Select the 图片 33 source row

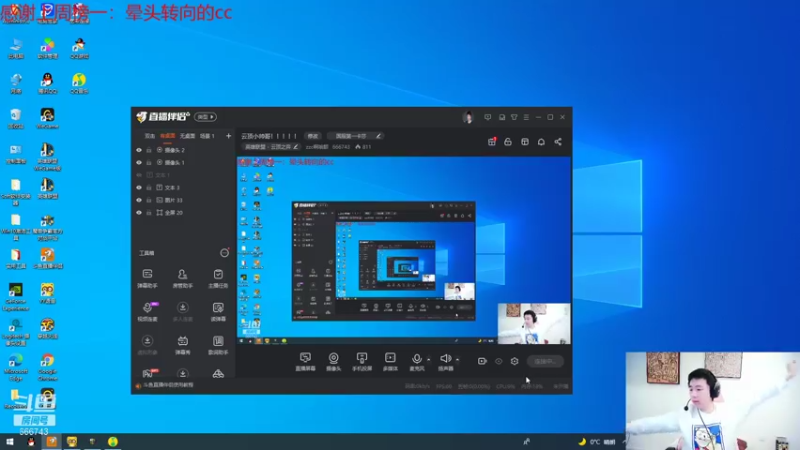point(183,200)
